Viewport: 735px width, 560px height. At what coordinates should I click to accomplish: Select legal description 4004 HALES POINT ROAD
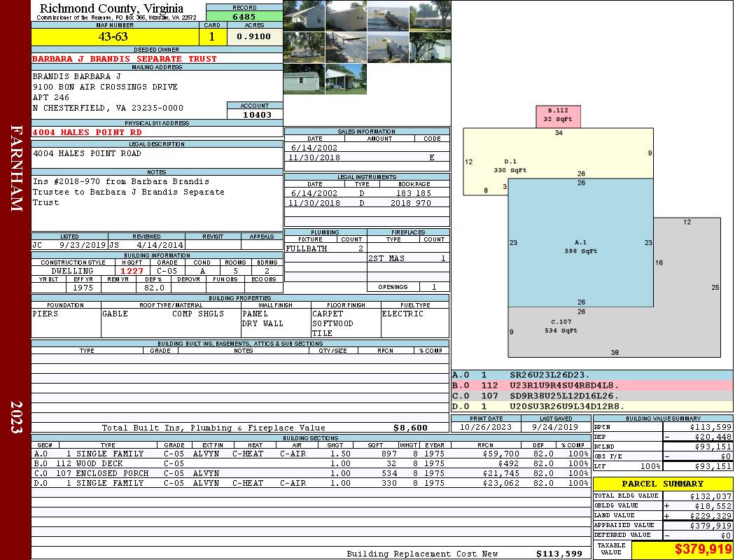click(87, 154)
